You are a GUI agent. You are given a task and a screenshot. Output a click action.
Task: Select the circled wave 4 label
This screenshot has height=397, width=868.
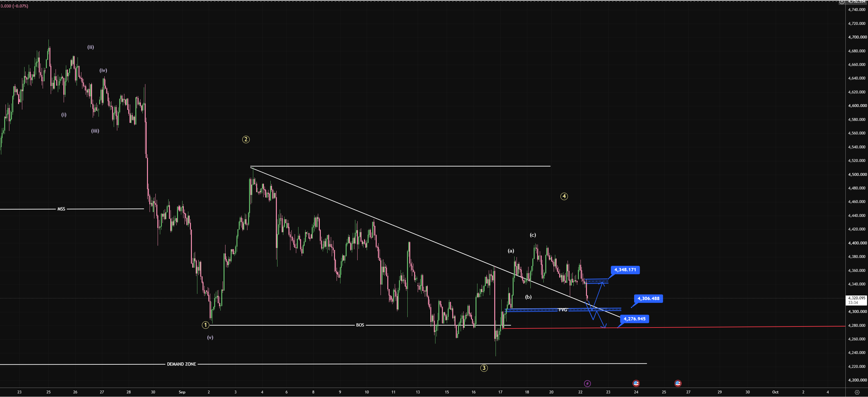564,196
